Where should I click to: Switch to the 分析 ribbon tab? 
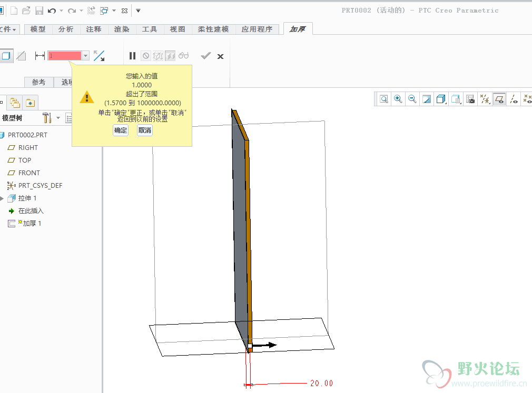[66, 29]
